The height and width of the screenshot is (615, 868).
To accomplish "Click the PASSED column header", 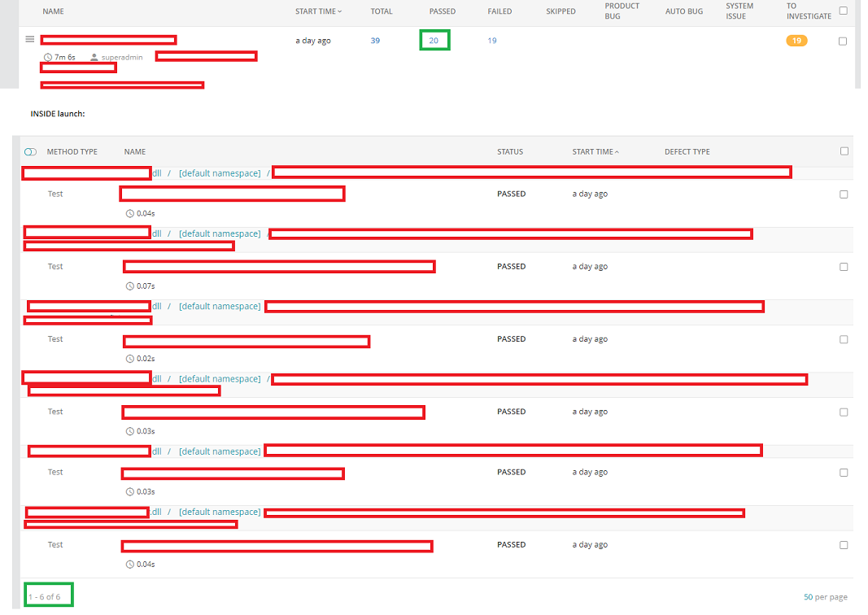I will [443, 11].
